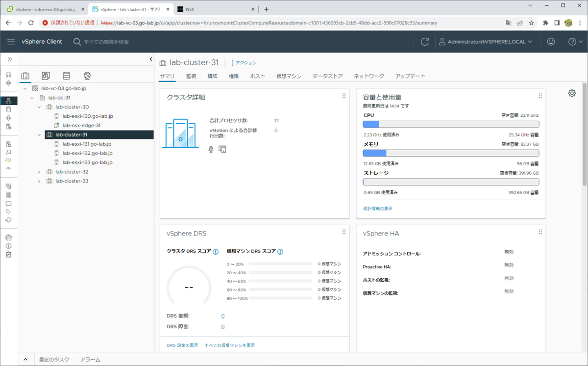Open the アップデート tab
The height and width of the screenshot is (366, 588).
click(x=410, y=76)
